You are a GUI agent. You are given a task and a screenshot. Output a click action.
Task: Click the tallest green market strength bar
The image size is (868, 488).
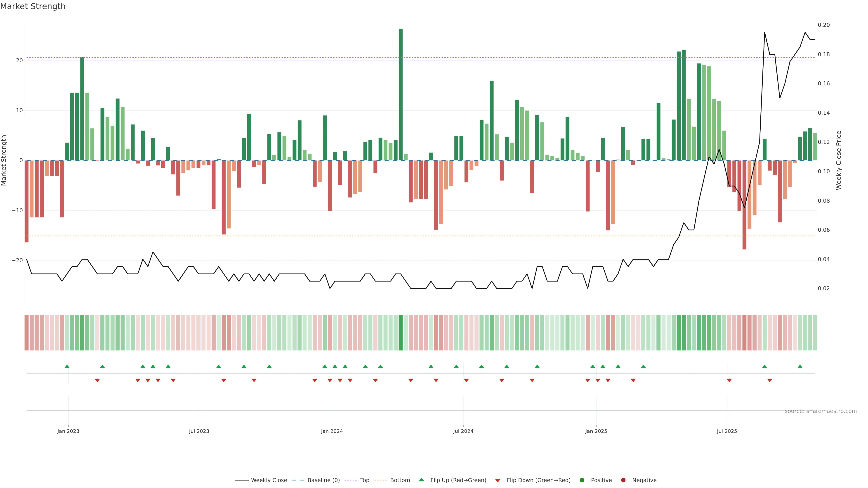pyautogui.click(x=401, y=94)
